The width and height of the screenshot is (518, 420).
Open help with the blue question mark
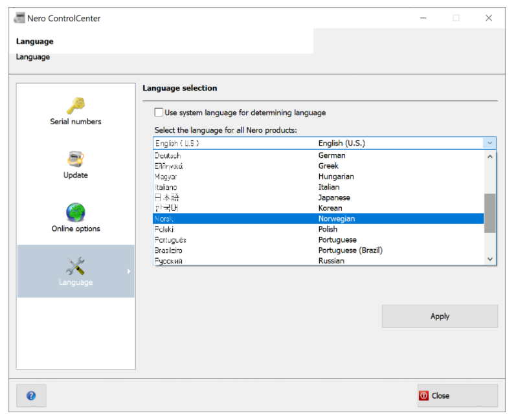pos(31,395)
